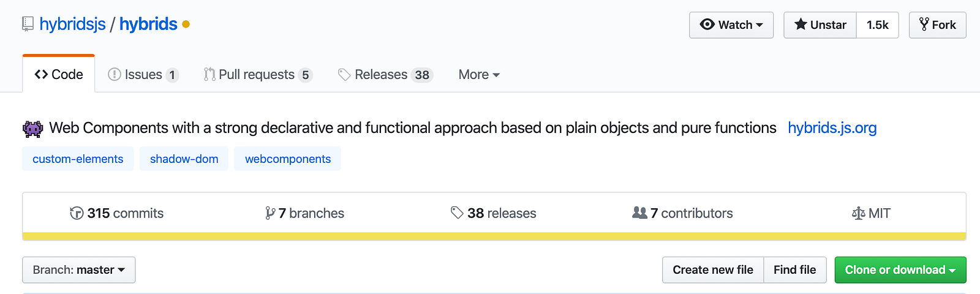Viewport: 980px width, 294px height.
Task: Open the Pull requests tab
Action: point(258,75)
